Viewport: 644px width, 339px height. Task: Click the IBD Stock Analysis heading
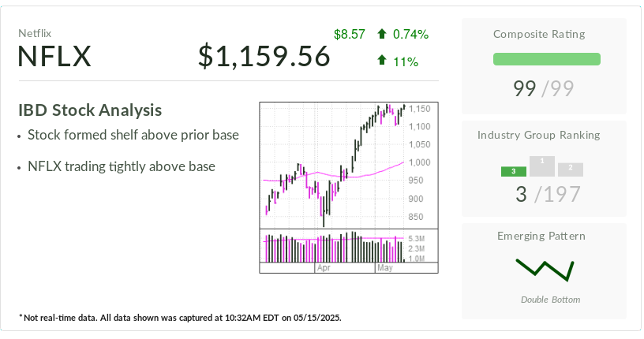[90, 110]
